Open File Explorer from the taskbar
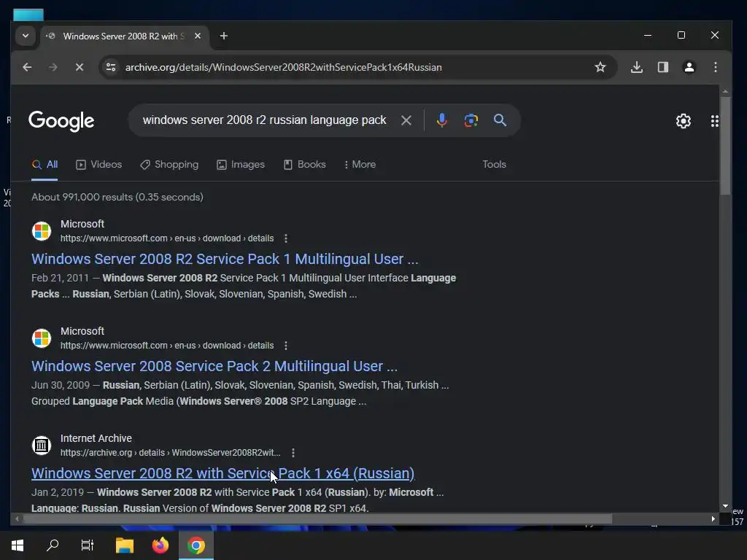This screenshot has height=560, width=747. [x=125, y=545]
